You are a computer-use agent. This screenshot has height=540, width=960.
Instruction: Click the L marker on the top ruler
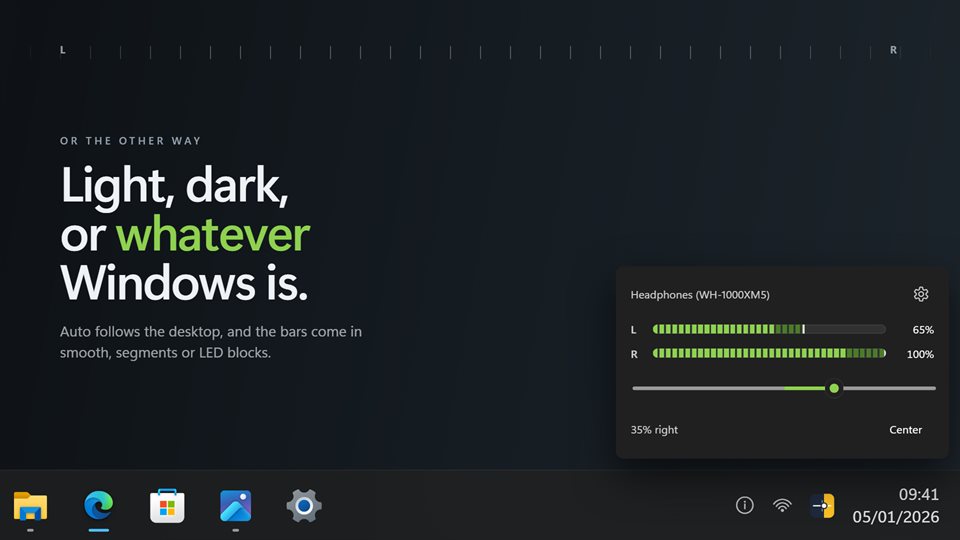pyautogui.click(x=62, y=50)
